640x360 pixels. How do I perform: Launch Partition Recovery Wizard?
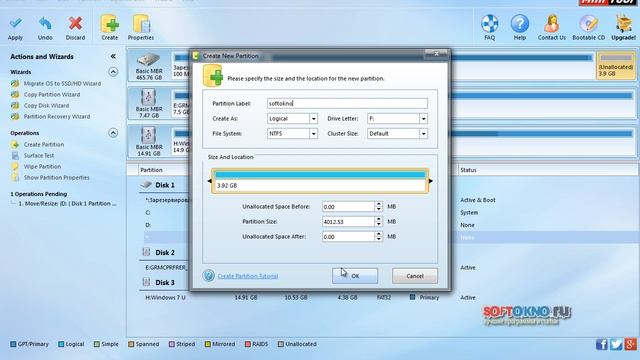tap(57, 116)
